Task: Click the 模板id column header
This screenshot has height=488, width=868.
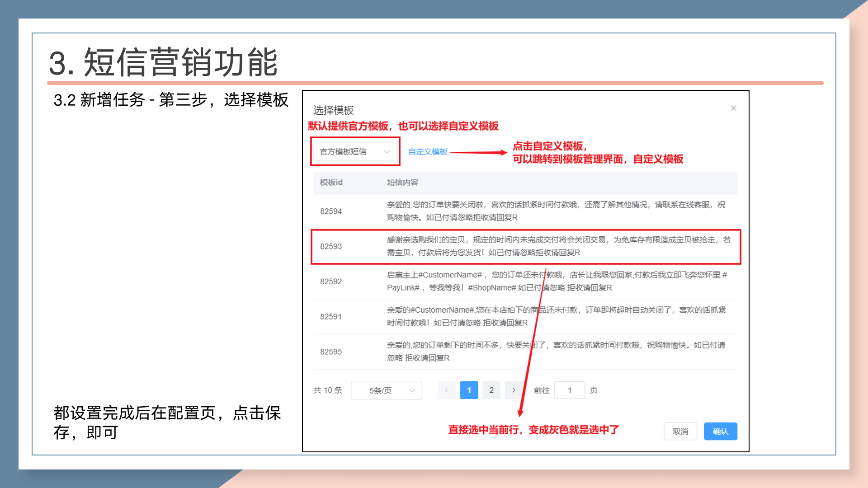Action: 331,182
